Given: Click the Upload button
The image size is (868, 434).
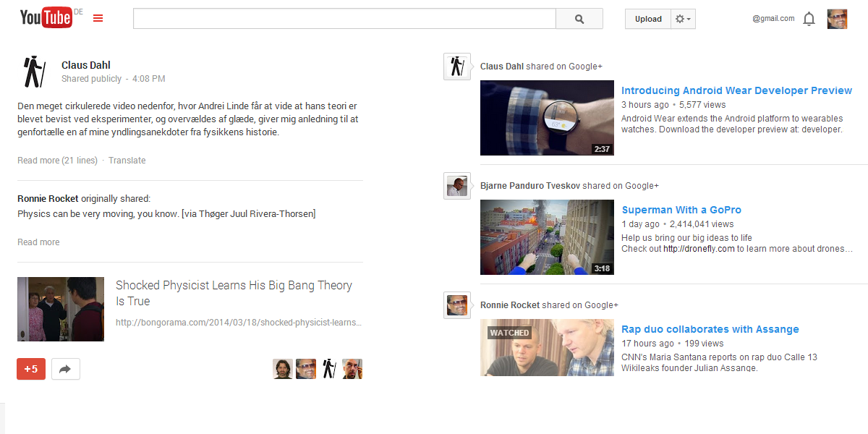Looking at the screenshot, I should click(648, 20).
